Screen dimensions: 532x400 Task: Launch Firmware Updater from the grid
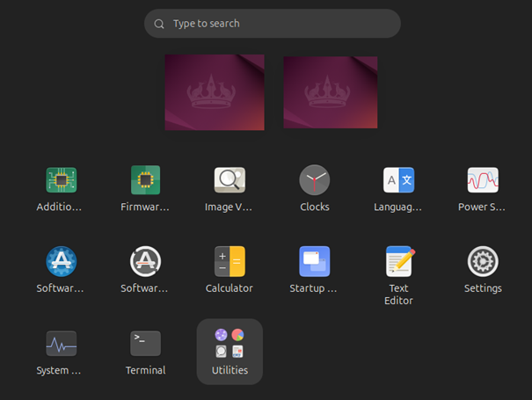pos(145,181)
